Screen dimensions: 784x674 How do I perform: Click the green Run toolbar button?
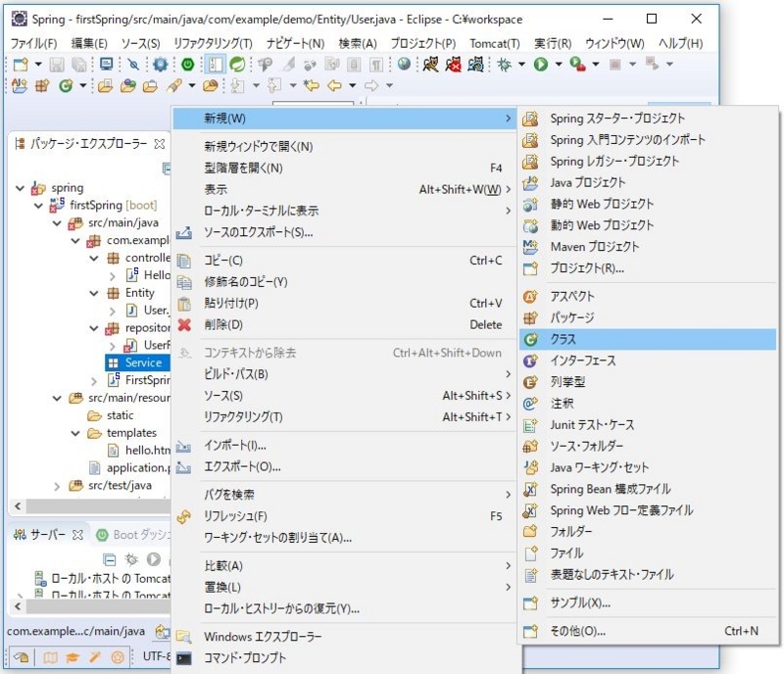(x=541, y=65)
